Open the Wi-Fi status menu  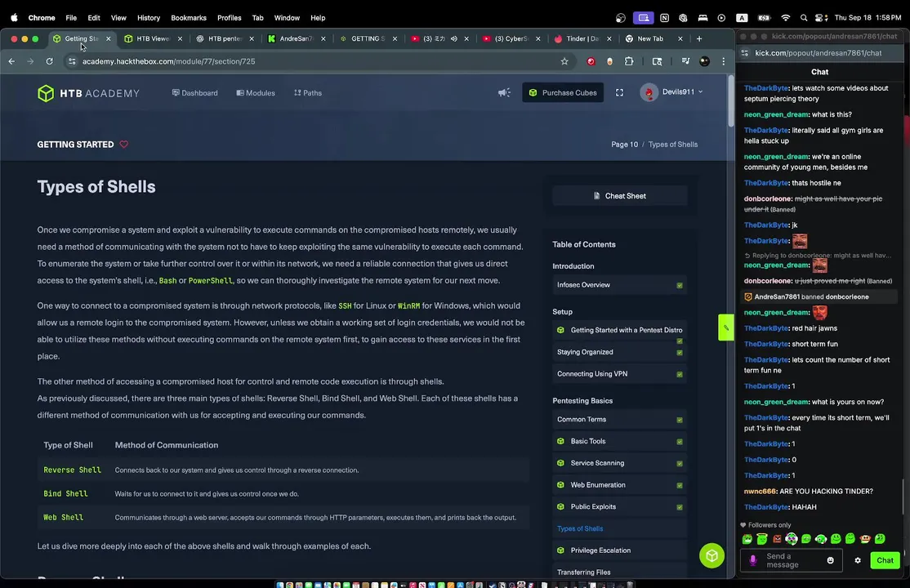pyautogui.click(x=785, y=18)
